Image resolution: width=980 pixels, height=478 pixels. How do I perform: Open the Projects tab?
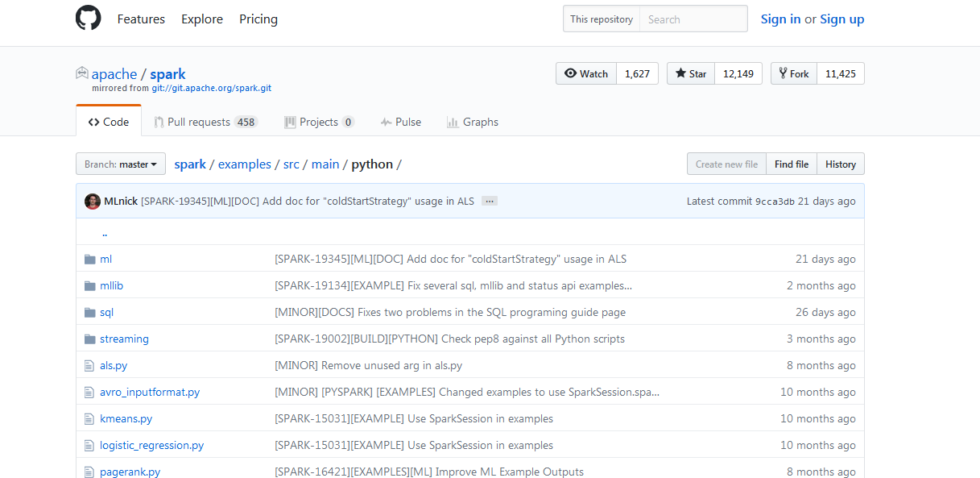pos(319,122)
